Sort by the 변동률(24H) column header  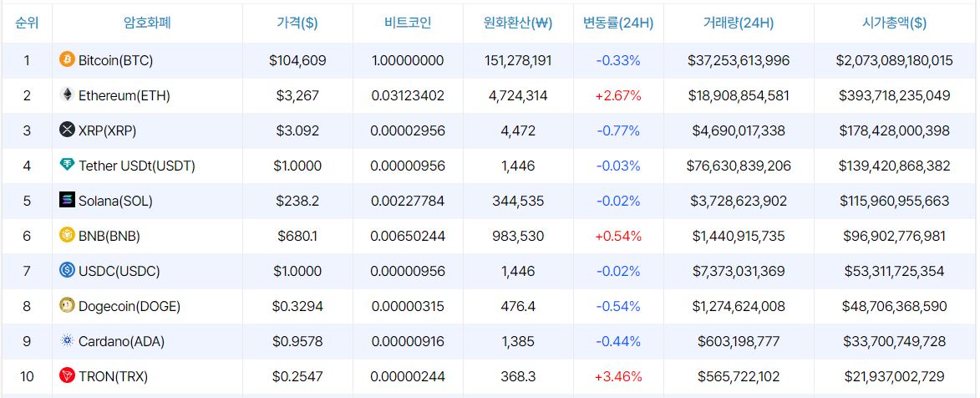coord(618,23)
